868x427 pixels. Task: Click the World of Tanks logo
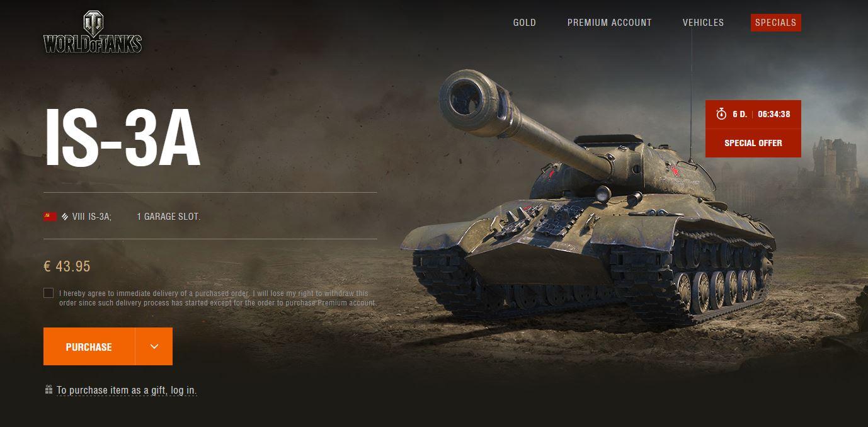tap(93, 32)
